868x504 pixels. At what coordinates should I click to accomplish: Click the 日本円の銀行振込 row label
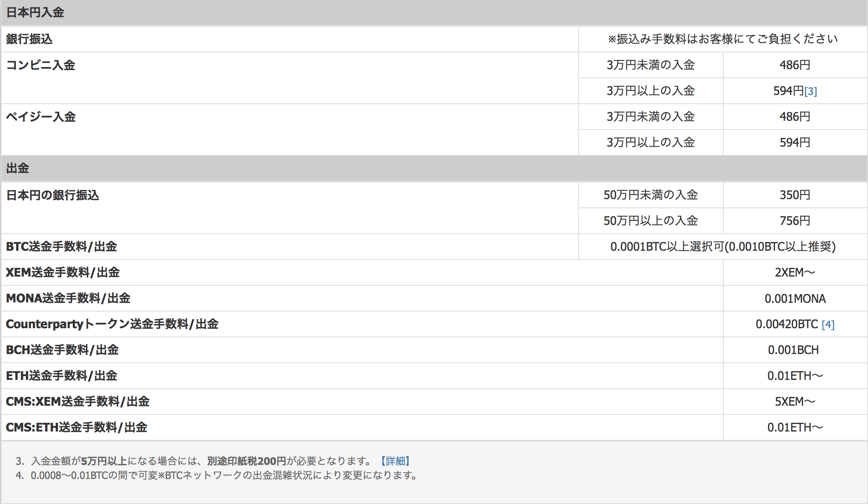coord(53,195)
